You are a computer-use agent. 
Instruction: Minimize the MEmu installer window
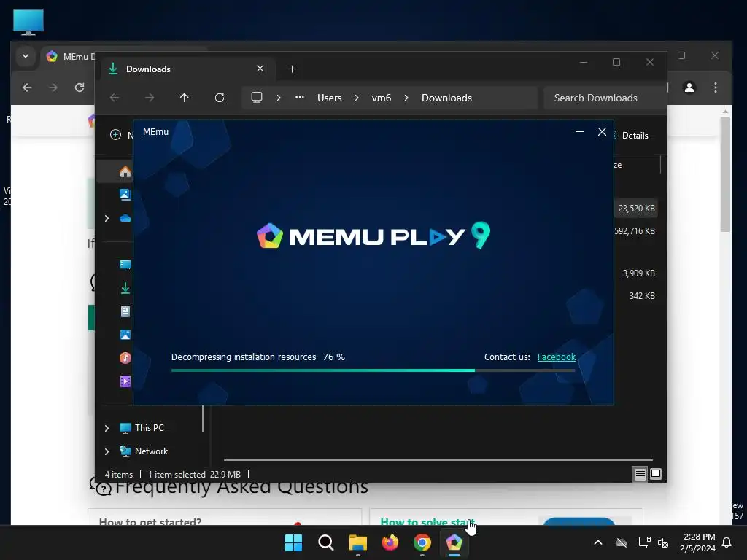[579, 132]
